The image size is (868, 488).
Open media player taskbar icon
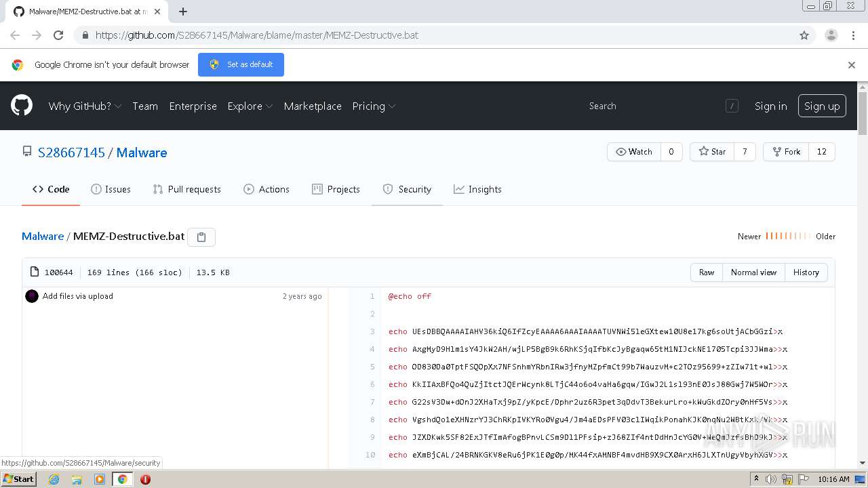pos(100,479)
